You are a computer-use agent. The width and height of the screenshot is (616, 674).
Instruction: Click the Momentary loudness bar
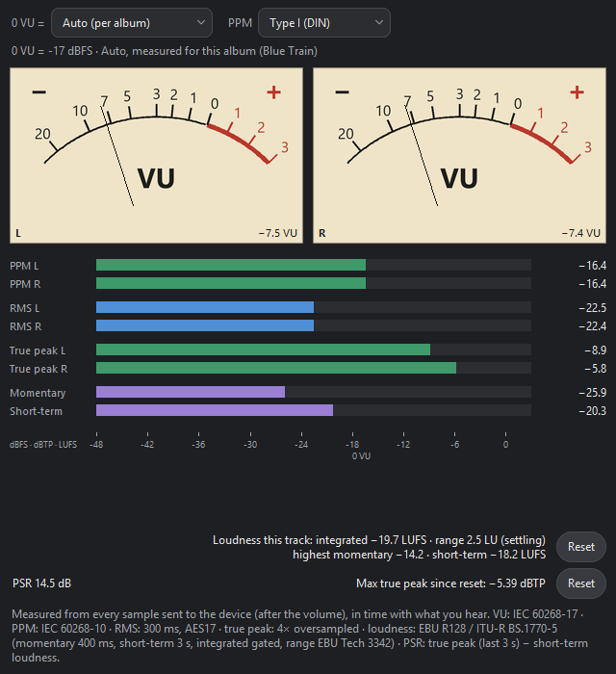pos(314,392)
